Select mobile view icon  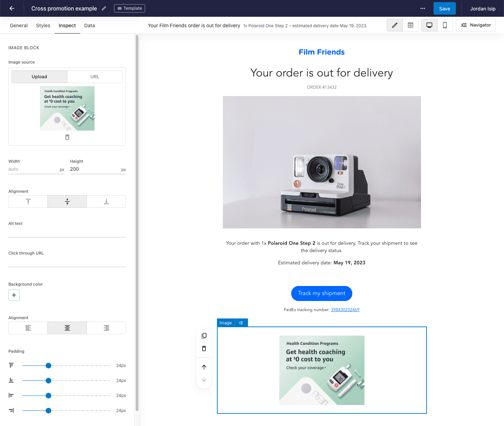point(445,25)
